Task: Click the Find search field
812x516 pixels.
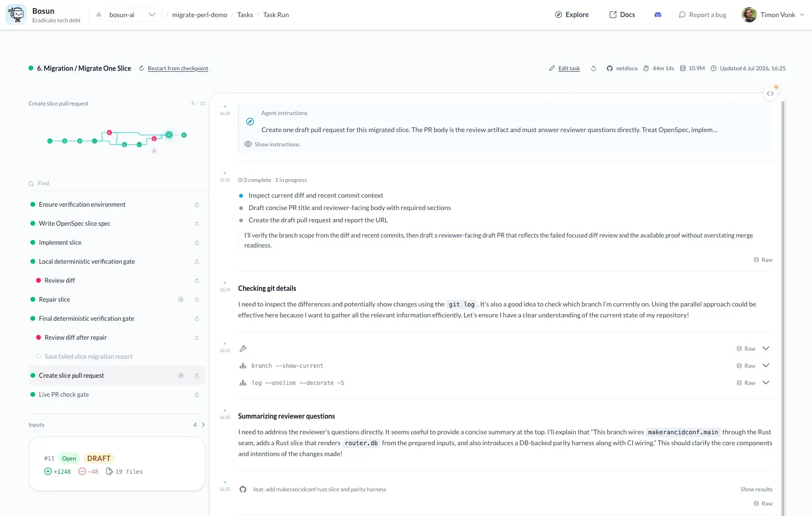Action: [116, 183]
